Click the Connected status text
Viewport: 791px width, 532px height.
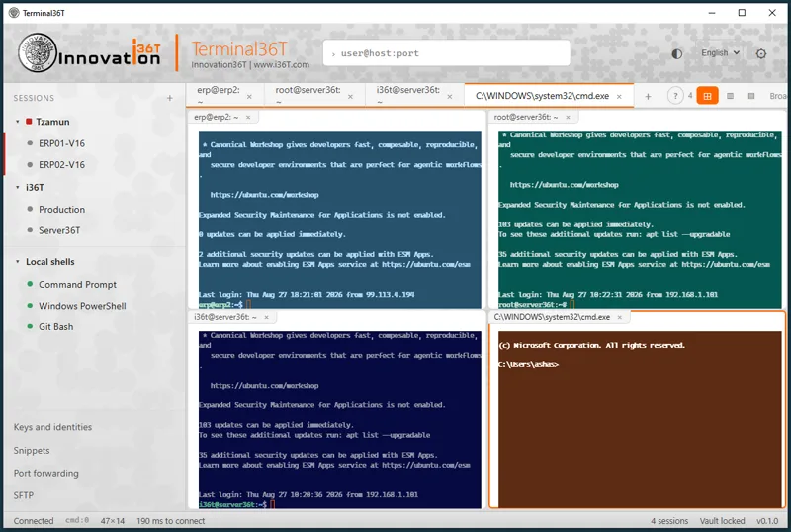pos(34,520)
